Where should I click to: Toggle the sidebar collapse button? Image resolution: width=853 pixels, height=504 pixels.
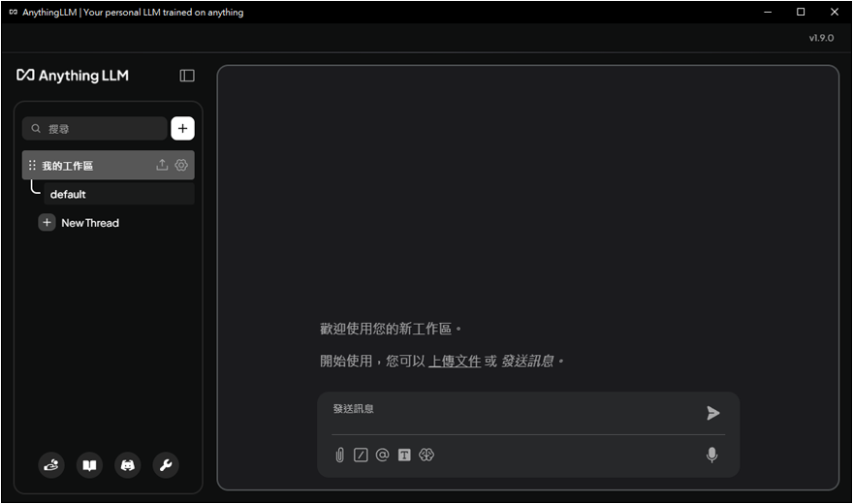(x=187, y=76)
